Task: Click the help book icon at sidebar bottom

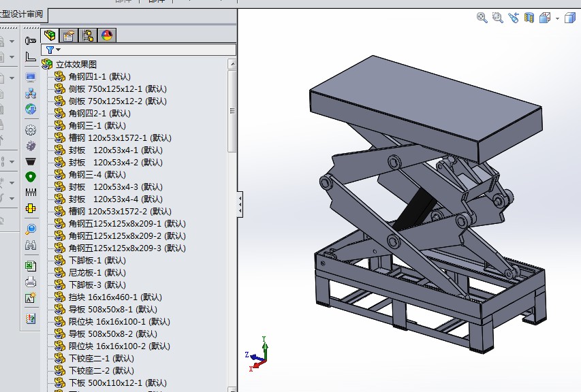Action: tap(31, 318)
